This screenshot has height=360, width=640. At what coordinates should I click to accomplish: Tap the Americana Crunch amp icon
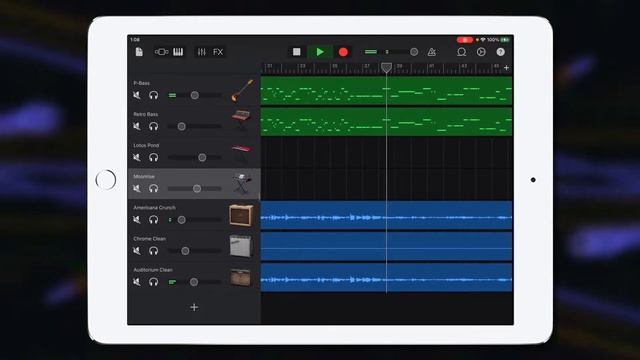241,215
